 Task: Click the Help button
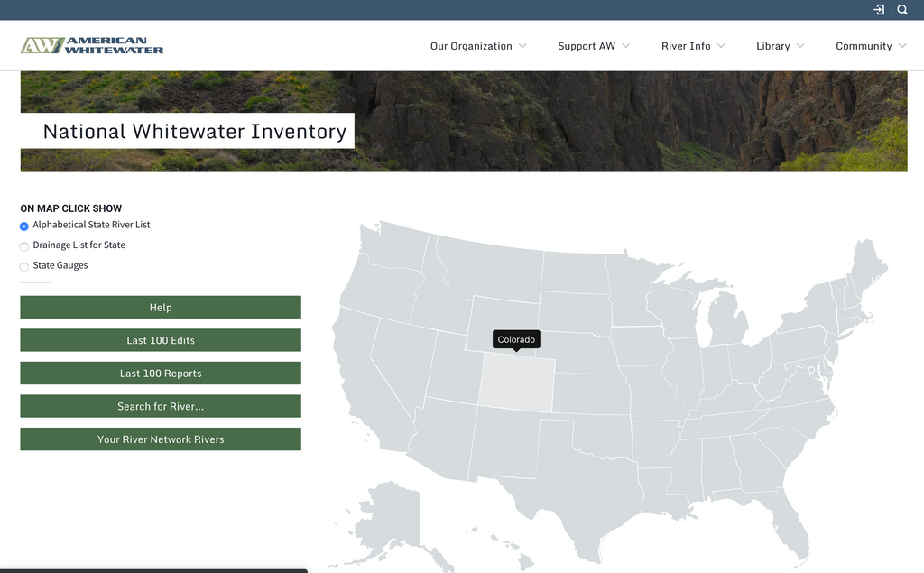(161, 307)
